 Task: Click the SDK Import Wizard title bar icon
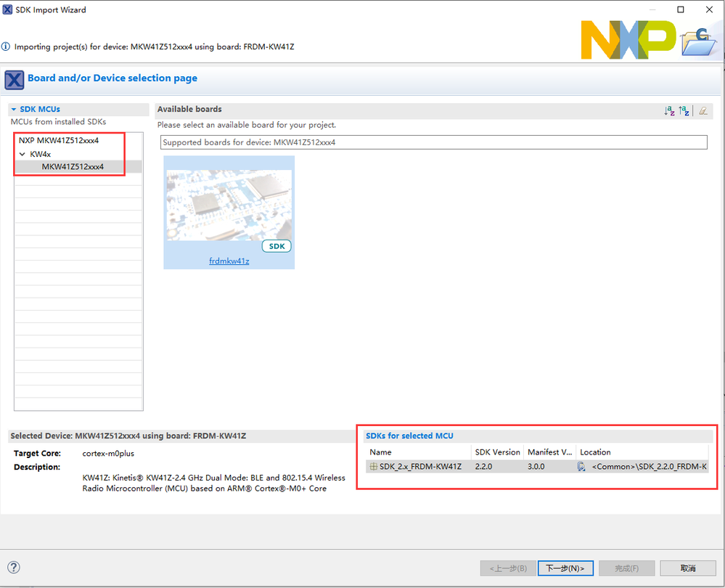(7, 9)
